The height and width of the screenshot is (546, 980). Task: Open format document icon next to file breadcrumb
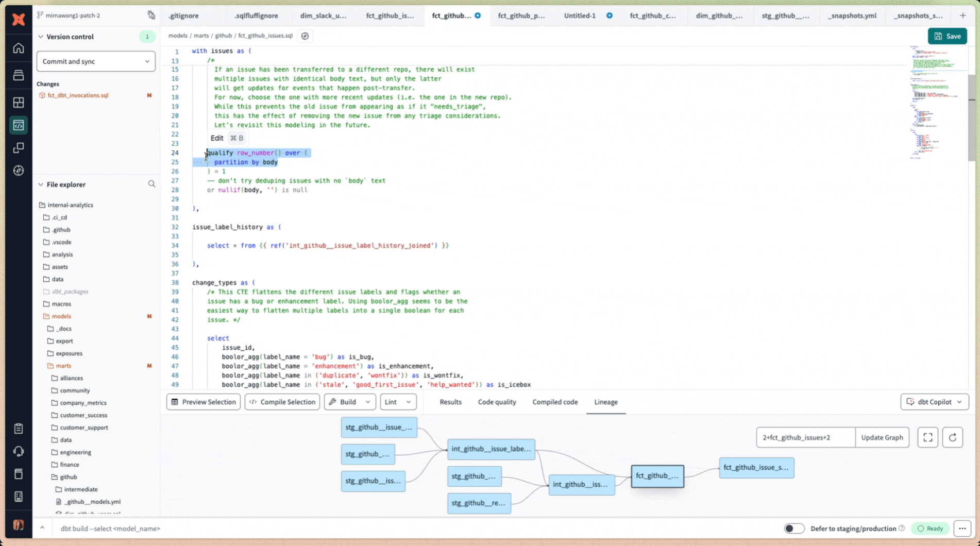(x=305, y=36)
